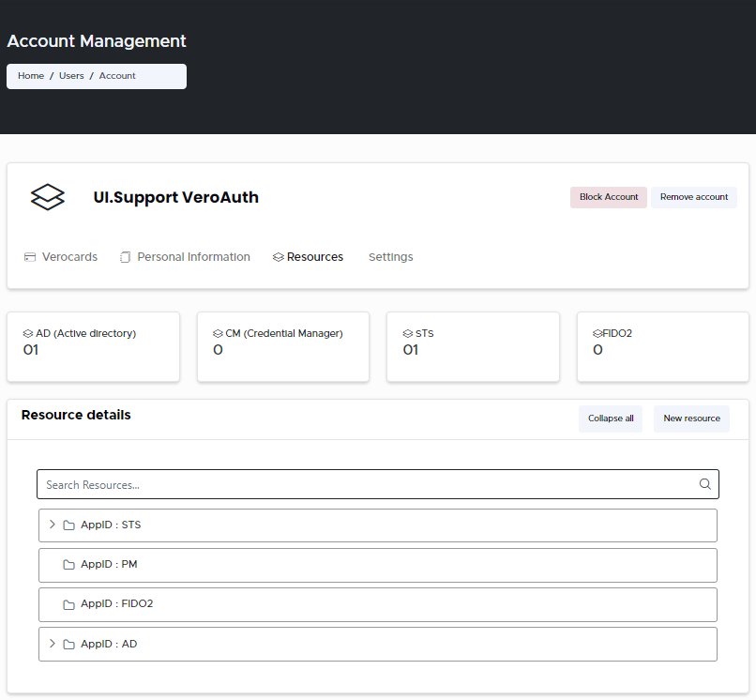This screenshot has height=700, width=756.
Task: Click the stacked layers account logo icon
Action: point(47,197)
